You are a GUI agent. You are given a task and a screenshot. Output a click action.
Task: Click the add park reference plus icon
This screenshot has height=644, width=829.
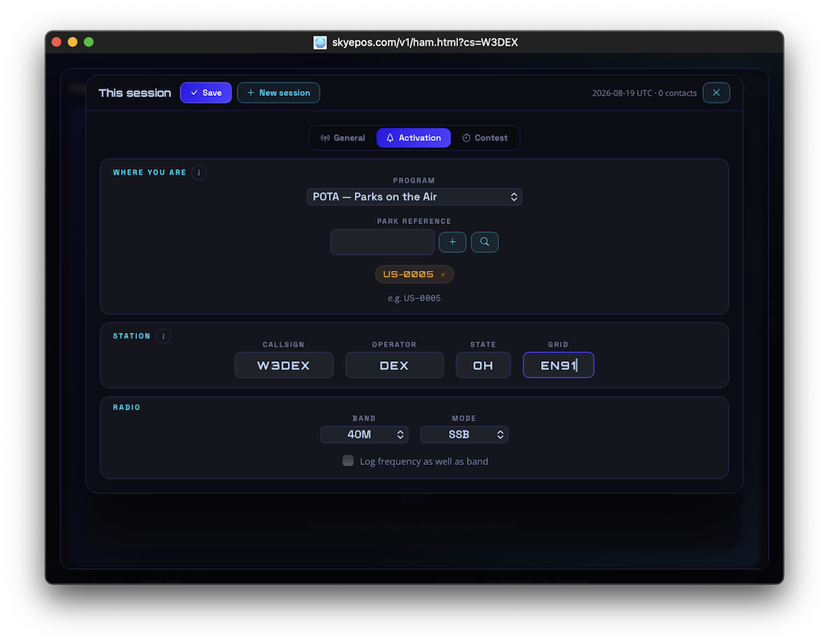[x=452, y=242]
